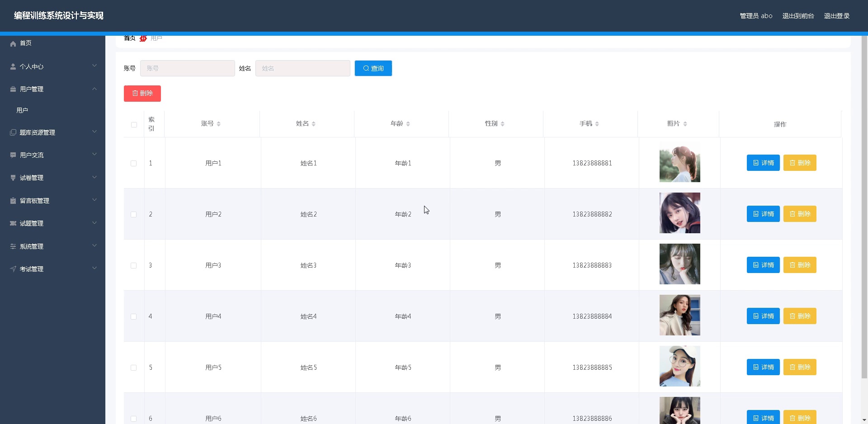This screenshot has width=868, height=424.
Task: Select all rows with the header checkbox
Action: pyautogui.click(x=134, y=124)
